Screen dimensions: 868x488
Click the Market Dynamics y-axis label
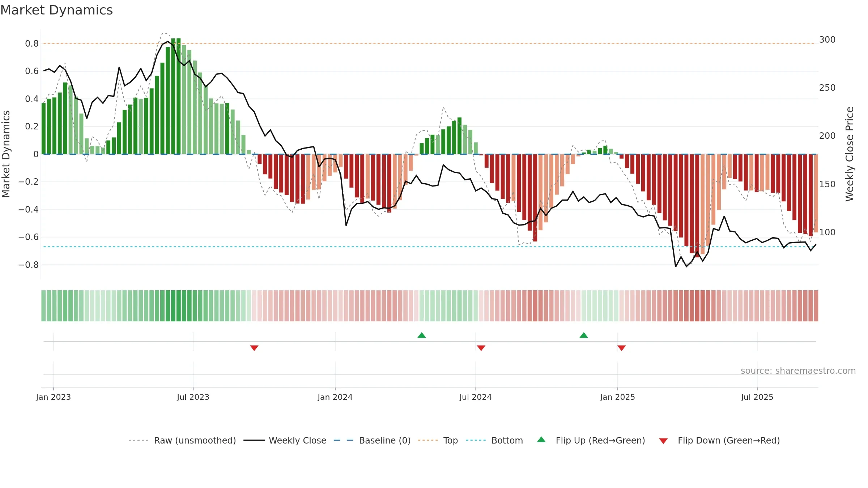pyautogui.click(x=6, y=154)
